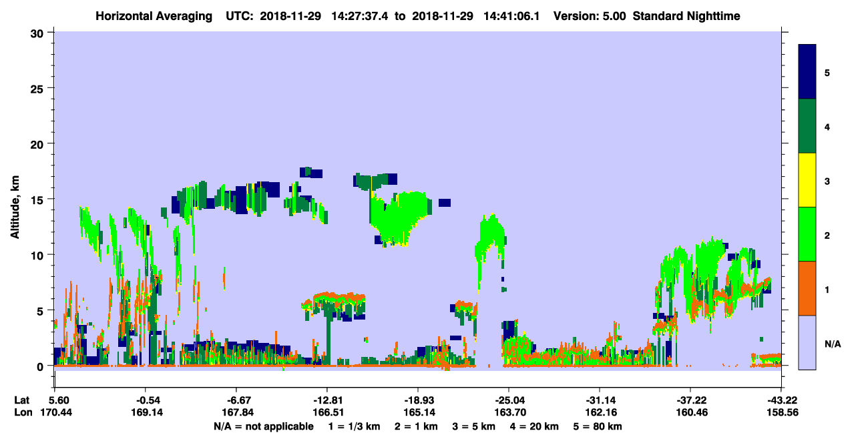Click colorbar label '4'
This screenshot has width=868, height=445.
[827, 126]
